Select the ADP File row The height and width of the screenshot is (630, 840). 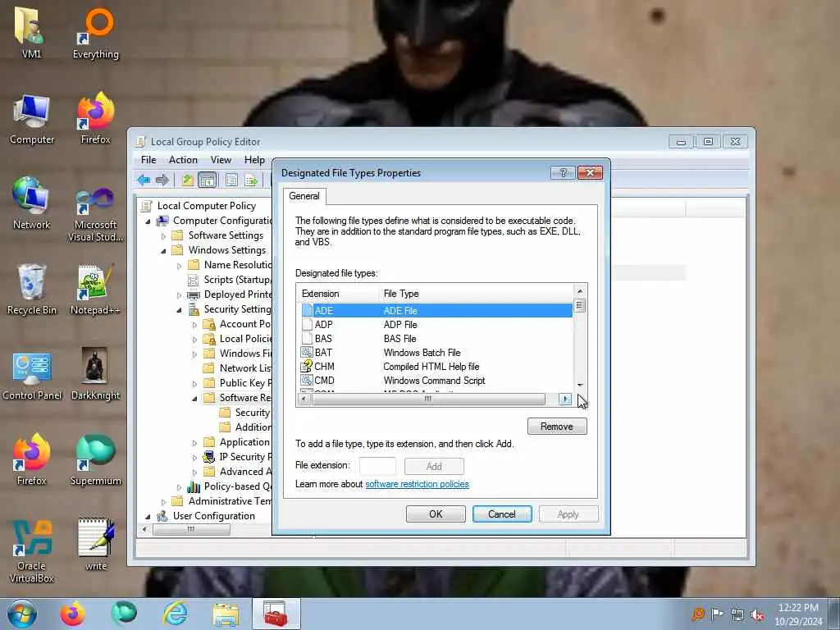pos(436,325)
